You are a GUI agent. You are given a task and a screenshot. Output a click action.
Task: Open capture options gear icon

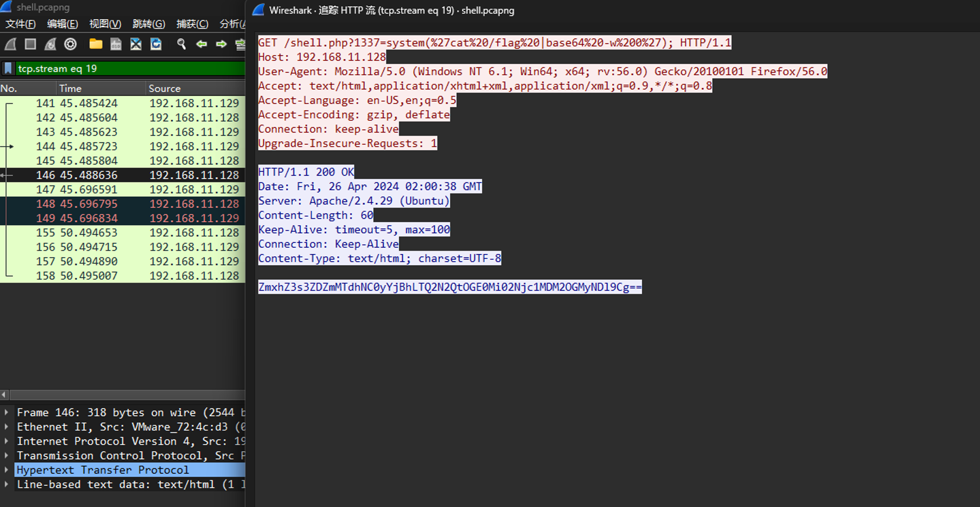point(70,44)
